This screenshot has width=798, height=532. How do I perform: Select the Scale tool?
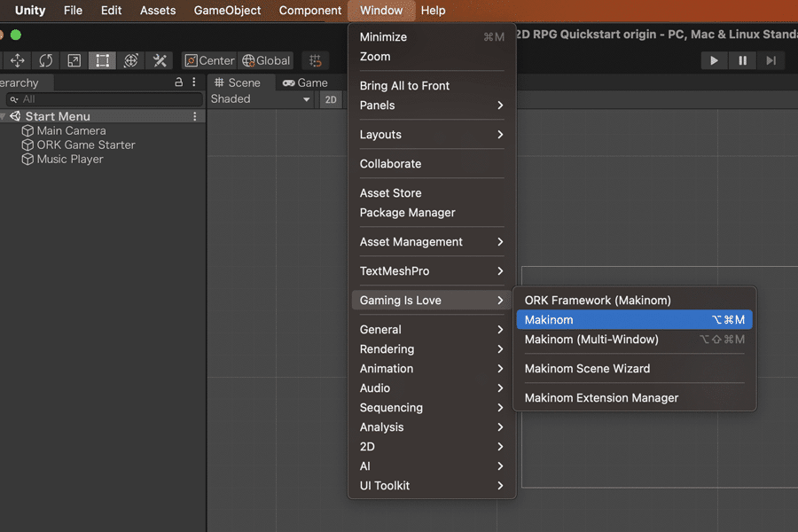point(74,60)
